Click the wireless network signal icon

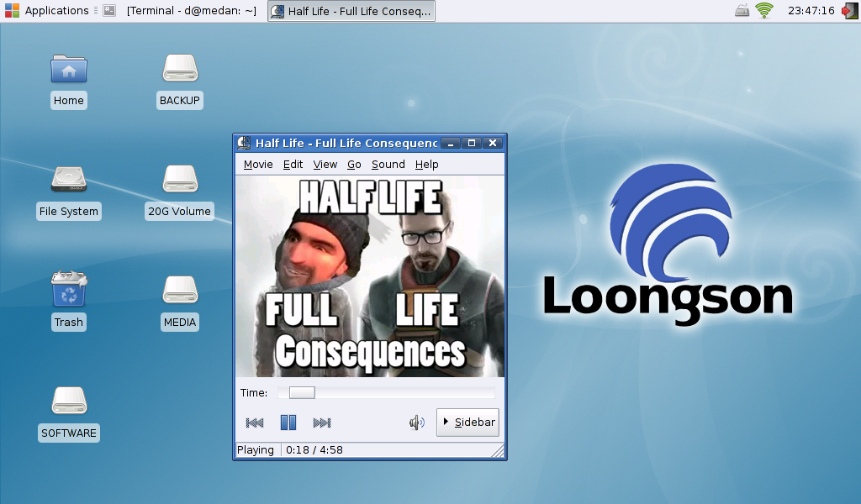764,10
